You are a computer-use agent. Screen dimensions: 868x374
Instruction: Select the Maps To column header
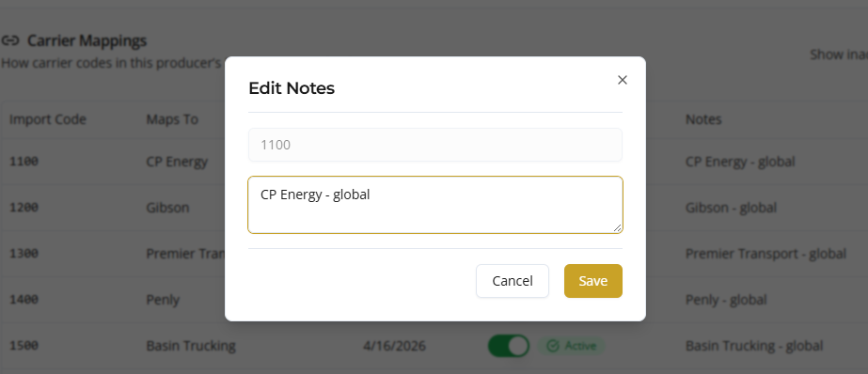(x=172, y=119)
